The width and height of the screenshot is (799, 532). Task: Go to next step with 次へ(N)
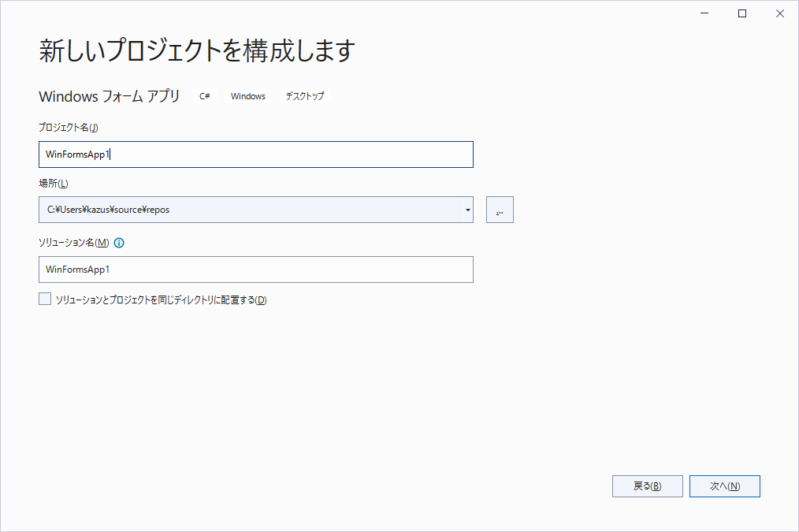(x=725, y=486)
